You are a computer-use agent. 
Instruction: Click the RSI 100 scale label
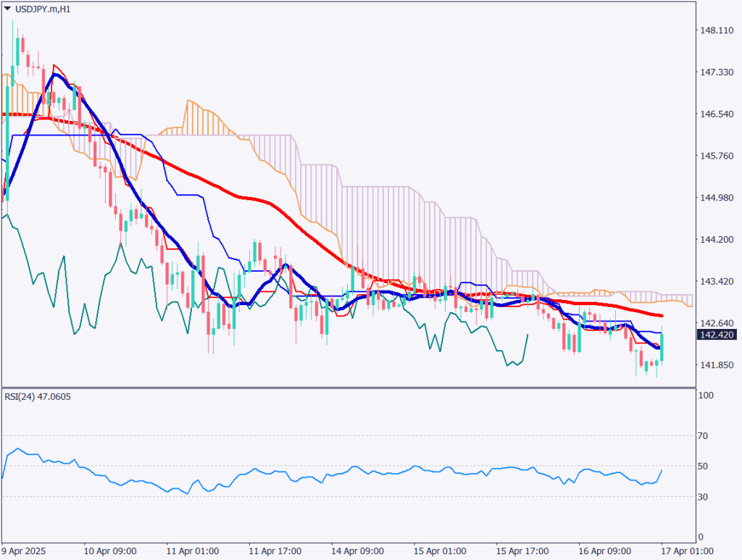706,396
